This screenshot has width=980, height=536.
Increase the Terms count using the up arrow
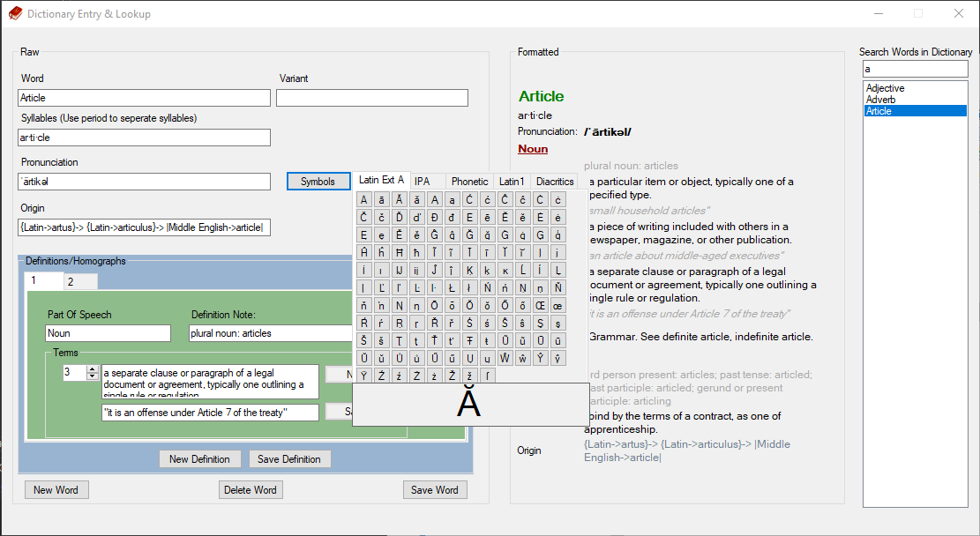(x=92, y=368)
